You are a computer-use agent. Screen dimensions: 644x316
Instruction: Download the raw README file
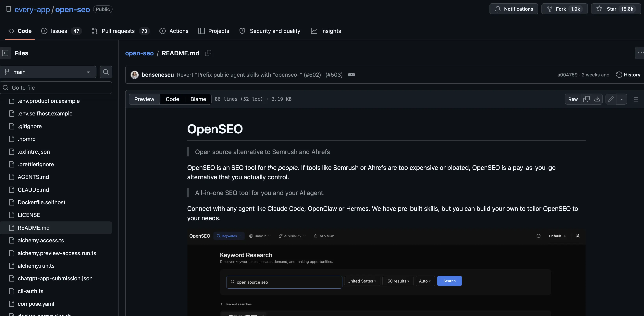tap(597, 99)
